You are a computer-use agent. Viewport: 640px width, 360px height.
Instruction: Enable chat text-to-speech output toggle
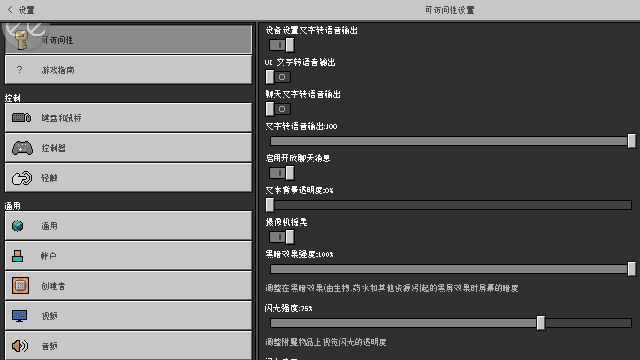[x=278, y=109]
